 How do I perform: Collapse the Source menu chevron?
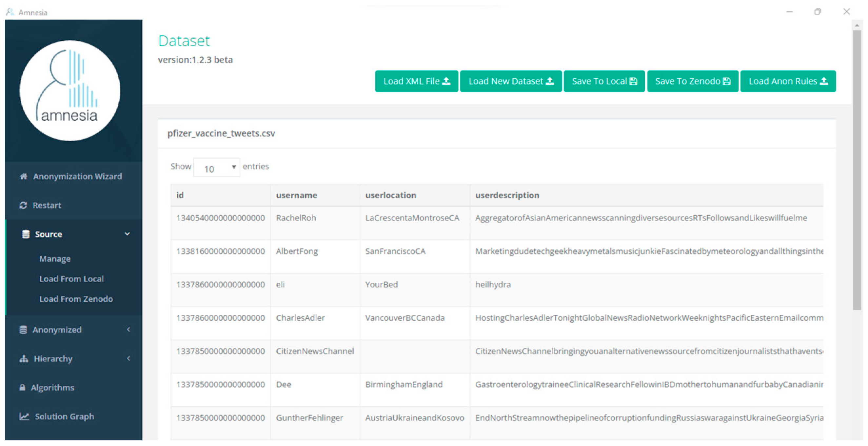tap(128, 234)
